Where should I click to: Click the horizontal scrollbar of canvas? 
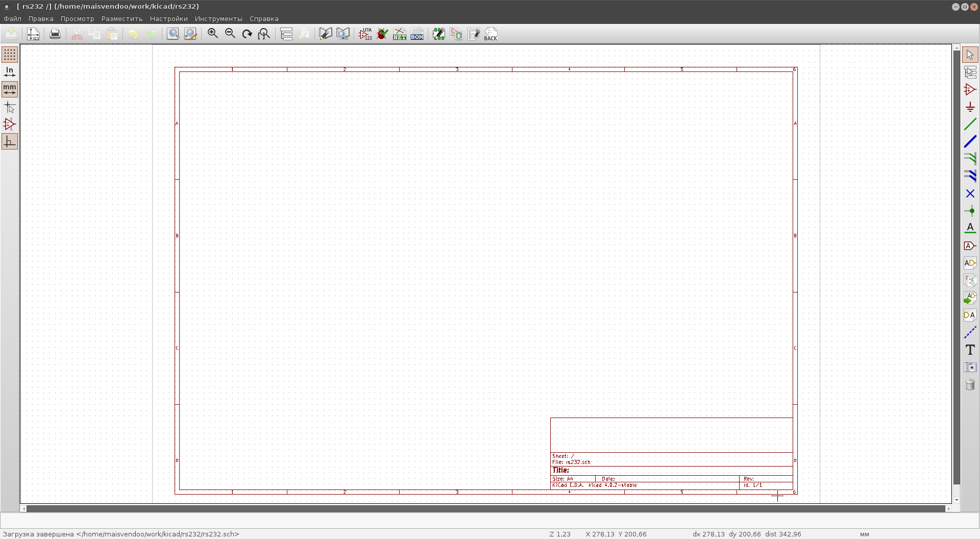[x=485, y=508]
